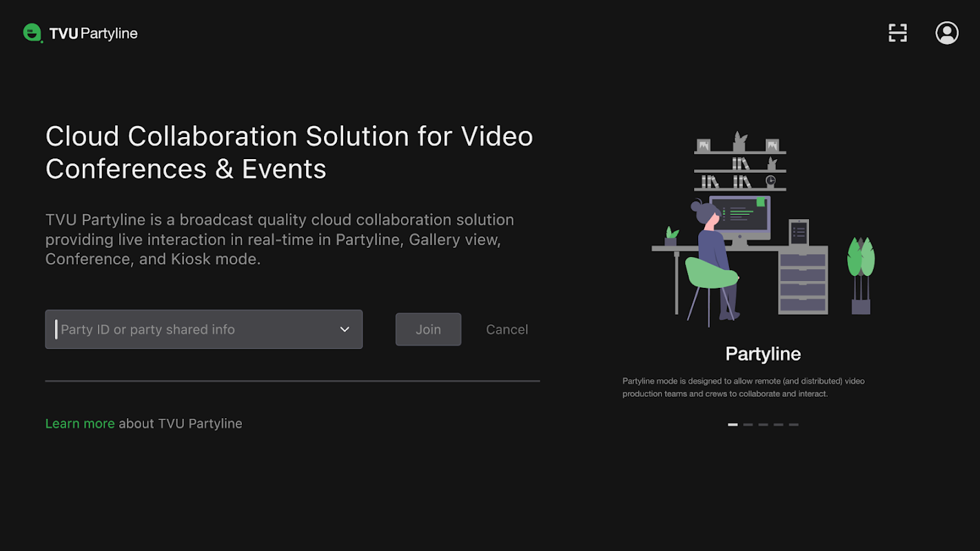Click the Join button
This screenshot has height=551, width=980.
coord(428,329)
